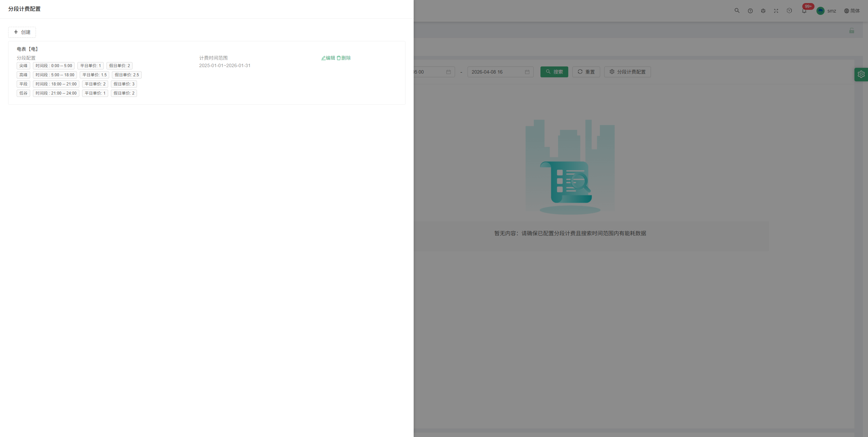
Task: Click the green 搜索 button
Action: 554,72
